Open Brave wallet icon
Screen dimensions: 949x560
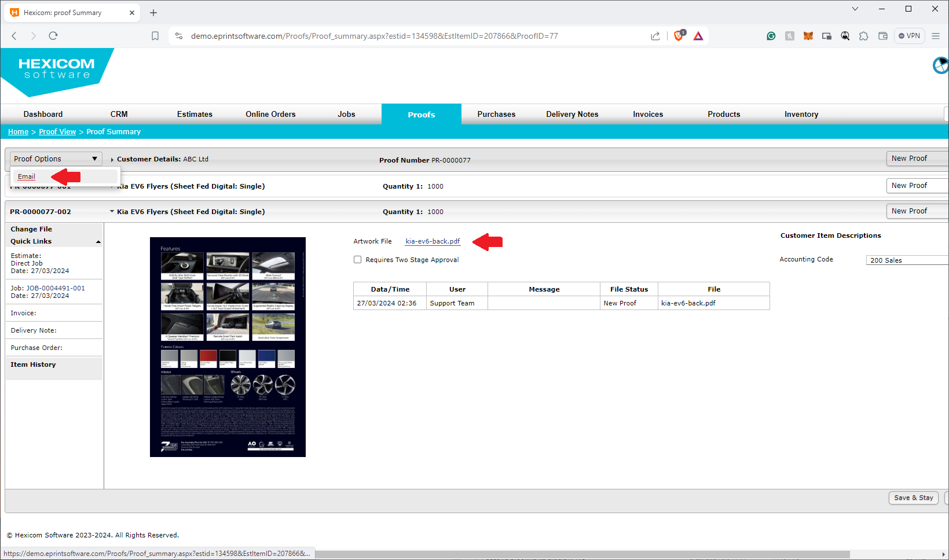[883, 36]
